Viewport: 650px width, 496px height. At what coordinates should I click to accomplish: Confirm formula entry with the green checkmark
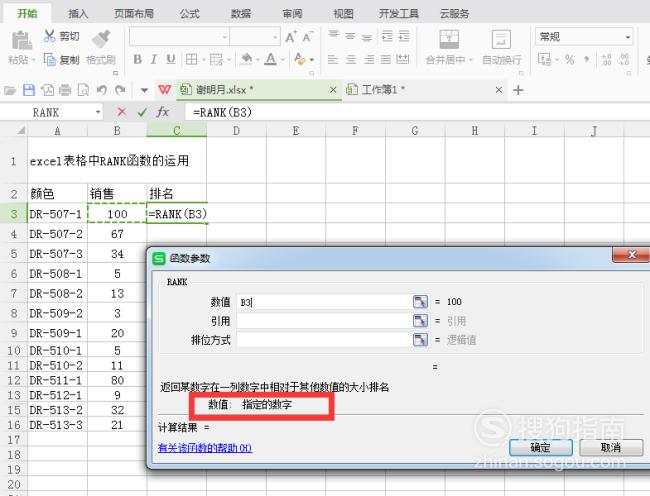[x=142, y=111]
